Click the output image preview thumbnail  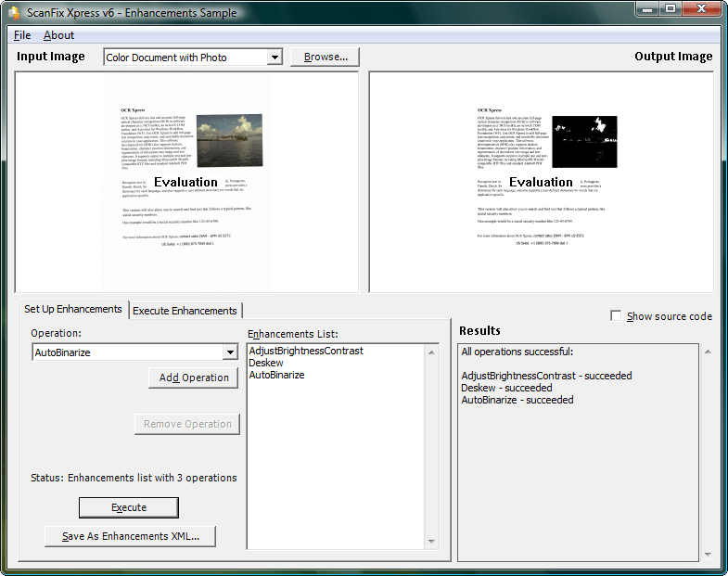[542, 182]
